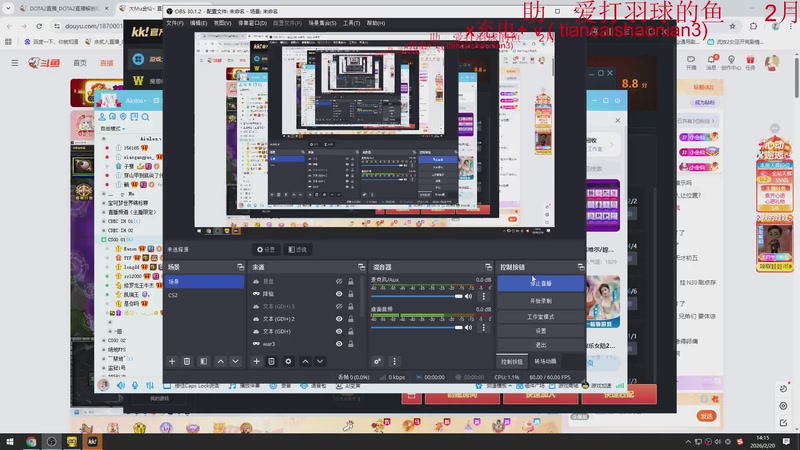Open source properties gear in Sources dock
The height and width of the screenshot is (450, 800).
click(x=288, y=361)
